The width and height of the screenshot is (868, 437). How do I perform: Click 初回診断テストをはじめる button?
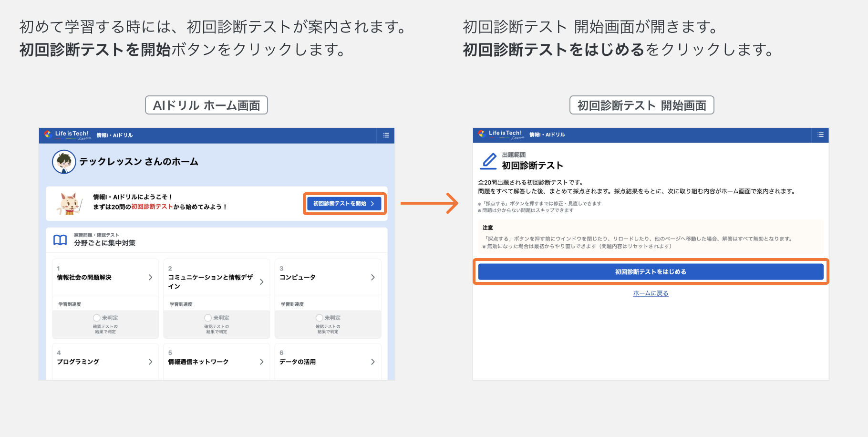[x=651, y=272]
